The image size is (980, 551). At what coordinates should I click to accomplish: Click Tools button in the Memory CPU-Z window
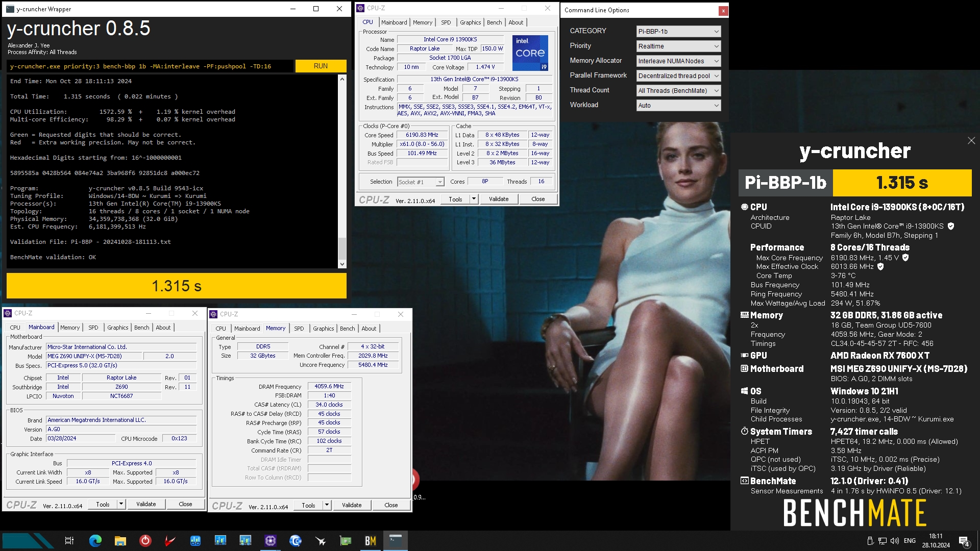point(308,505)
